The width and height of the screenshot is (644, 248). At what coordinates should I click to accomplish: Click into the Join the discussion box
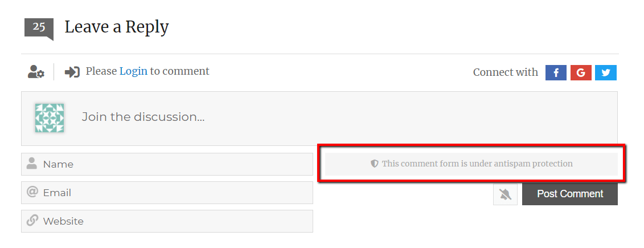342,117
